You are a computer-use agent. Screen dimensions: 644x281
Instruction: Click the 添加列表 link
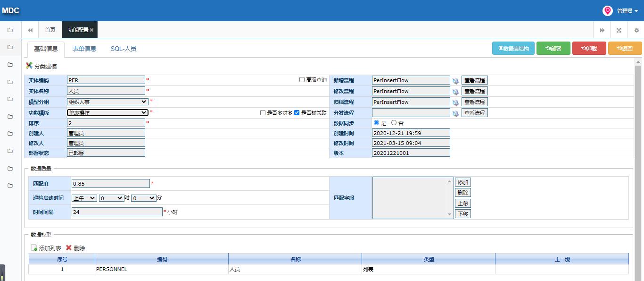pyautogui.click(x=50, y=248)
